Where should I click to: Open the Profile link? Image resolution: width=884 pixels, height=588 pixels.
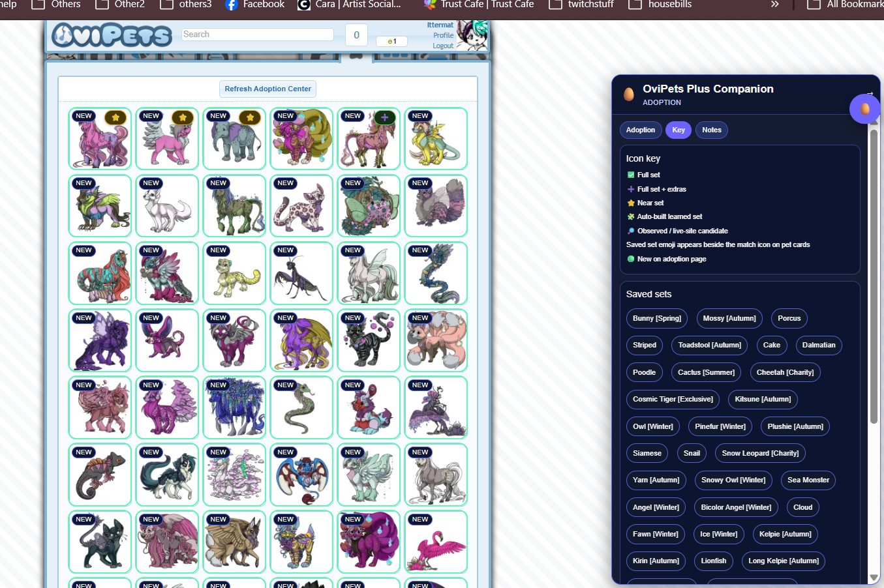[443, 36]
